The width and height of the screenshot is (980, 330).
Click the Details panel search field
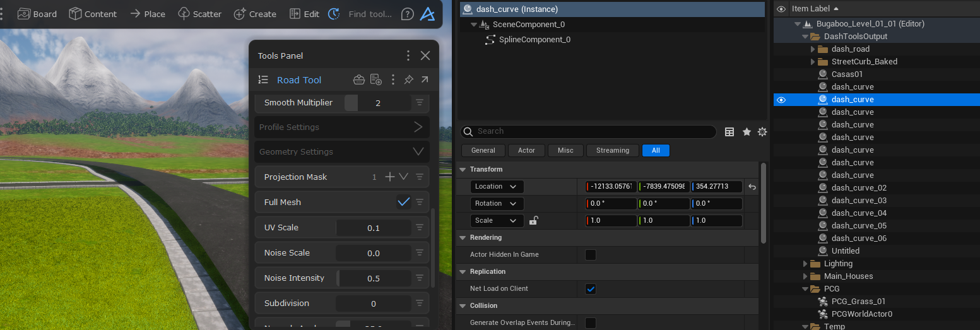click(x=588, y=131)
